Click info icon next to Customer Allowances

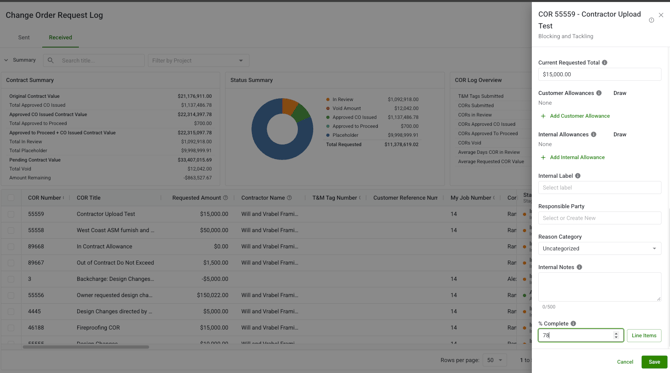pos(599,93)
